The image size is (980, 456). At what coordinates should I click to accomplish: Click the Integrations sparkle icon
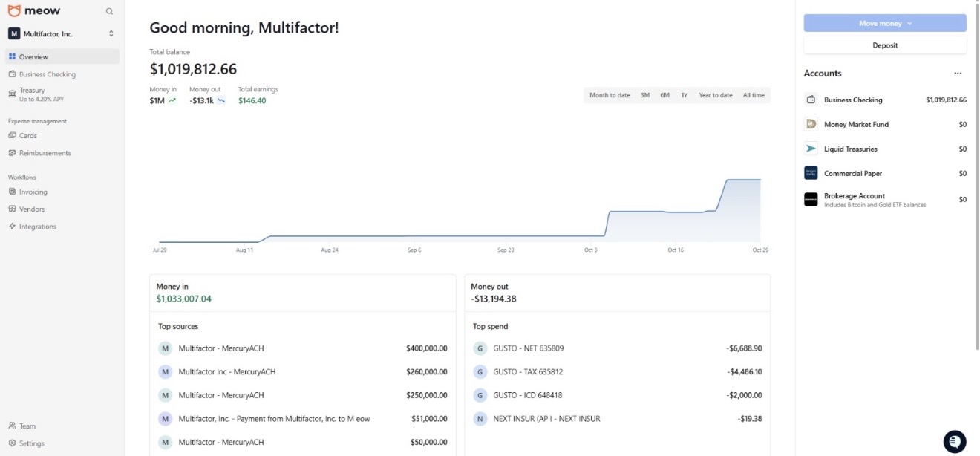coord(12,227)
